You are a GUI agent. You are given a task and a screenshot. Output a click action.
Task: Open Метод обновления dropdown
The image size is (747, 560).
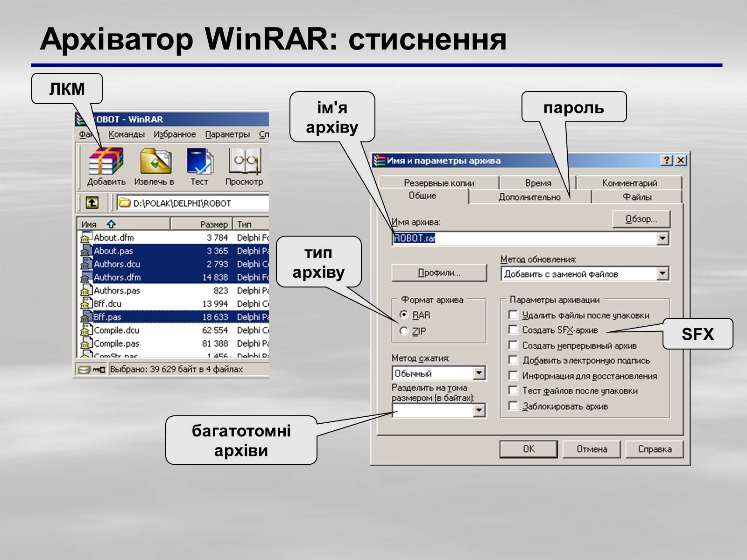click(662, 274)
